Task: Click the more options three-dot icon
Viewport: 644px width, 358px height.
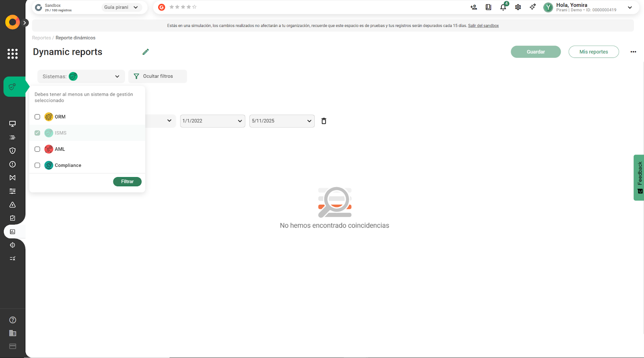Action: tap(633, 52)
